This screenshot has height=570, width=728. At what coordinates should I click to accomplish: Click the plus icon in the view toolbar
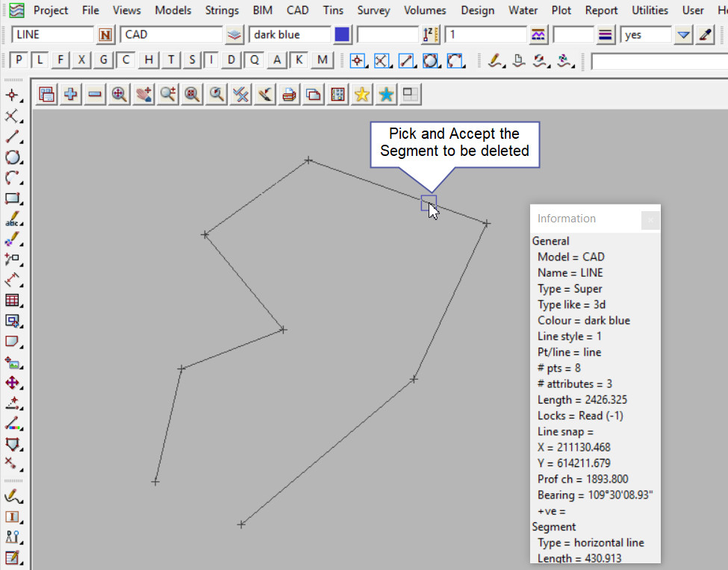pyautogui.click(x=71, y=94)
